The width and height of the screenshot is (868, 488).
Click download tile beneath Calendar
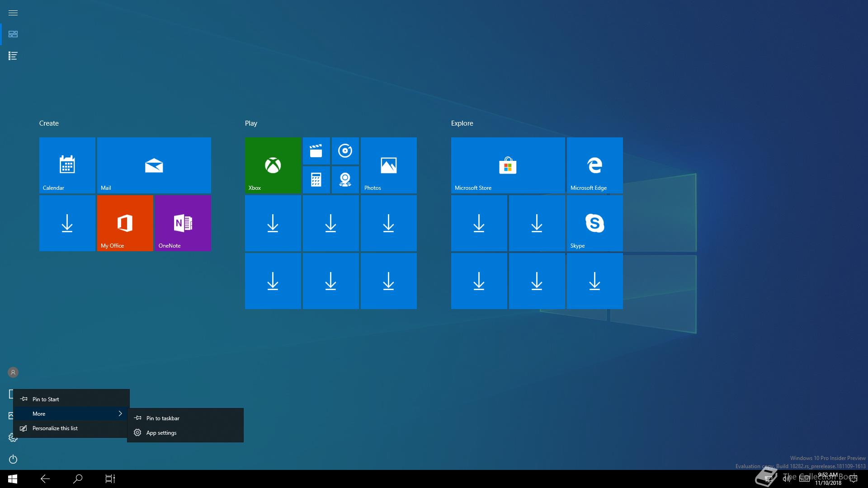pyautogui.click(x=67, y=223)
